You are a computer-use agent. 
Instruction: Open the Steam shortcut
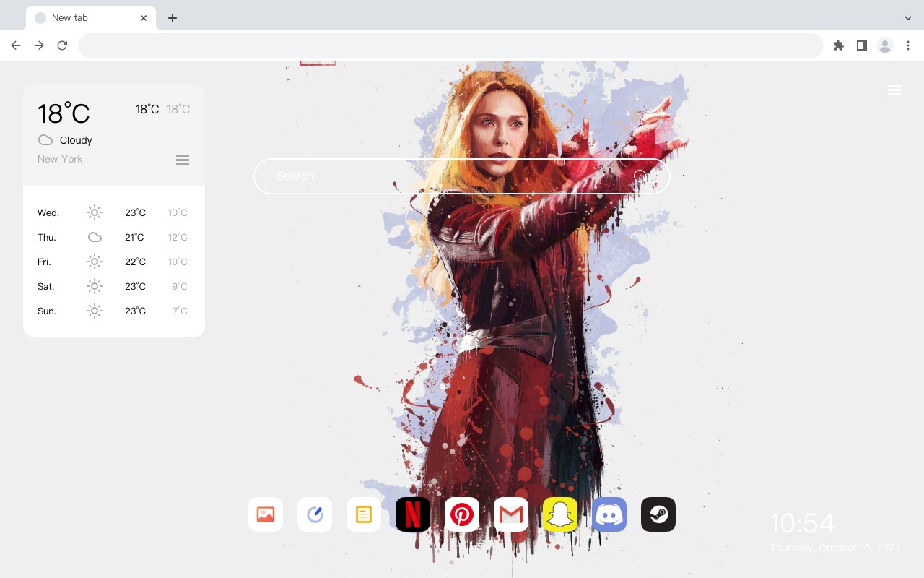click(658, 514)
